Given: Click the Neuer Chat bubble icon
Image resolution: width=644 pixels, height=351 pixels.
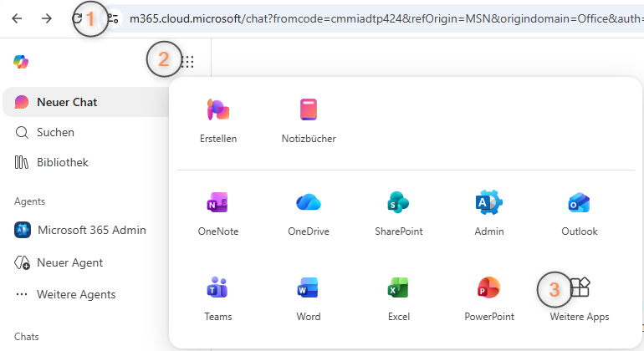Looking at the screenshot, I should coord(22,102).
